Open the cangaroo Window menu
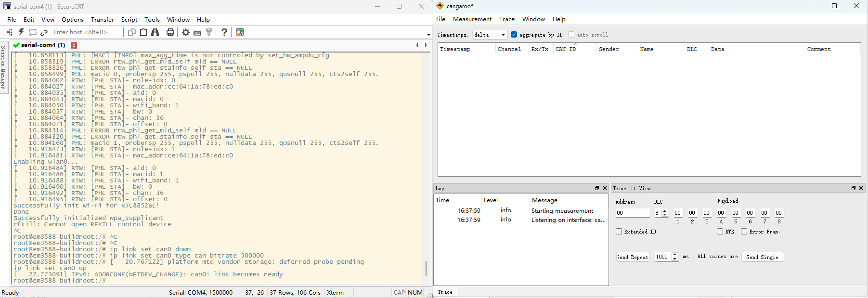 [x=533, y=19]
